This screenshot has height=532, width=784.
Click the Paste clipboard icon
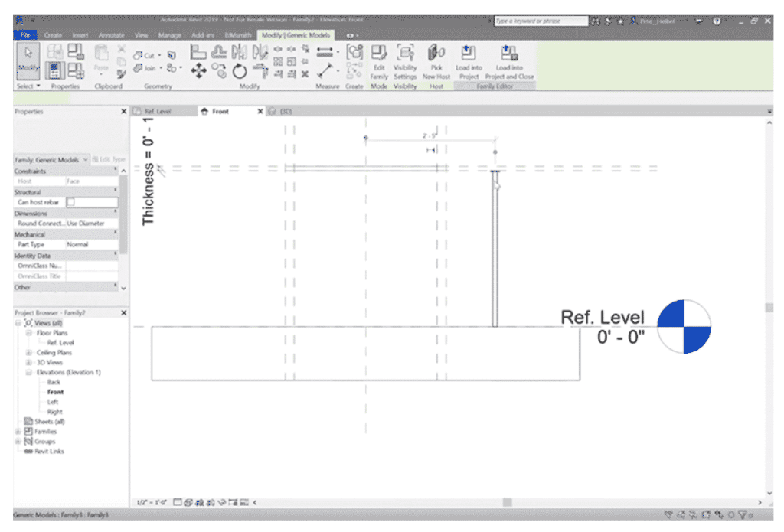(x=101, y=55)
